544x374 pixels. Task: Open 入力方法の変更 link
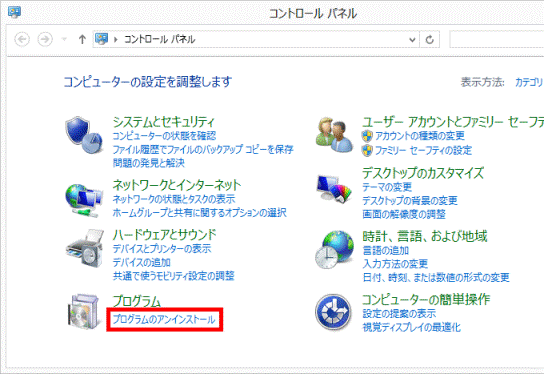395,264
